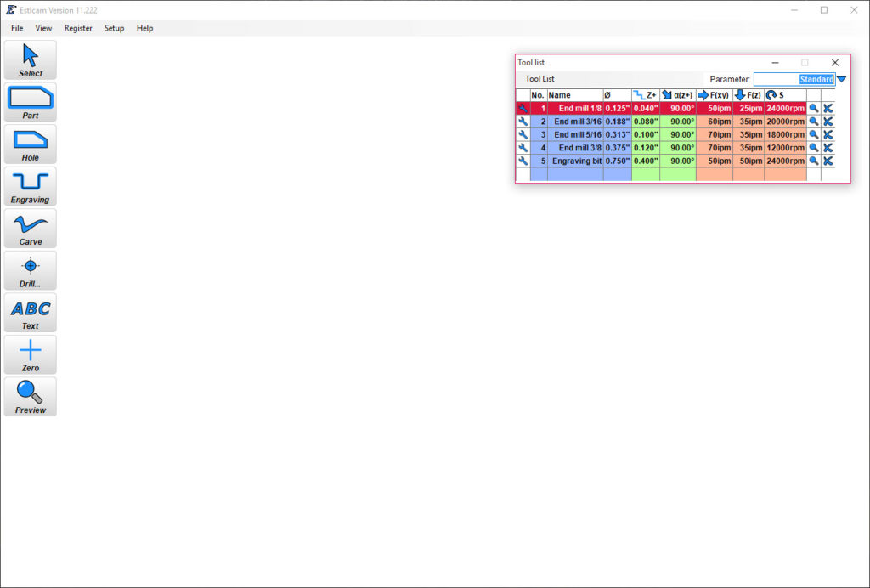Select the End mill 1/8 name cell

[x=575, y=108]
